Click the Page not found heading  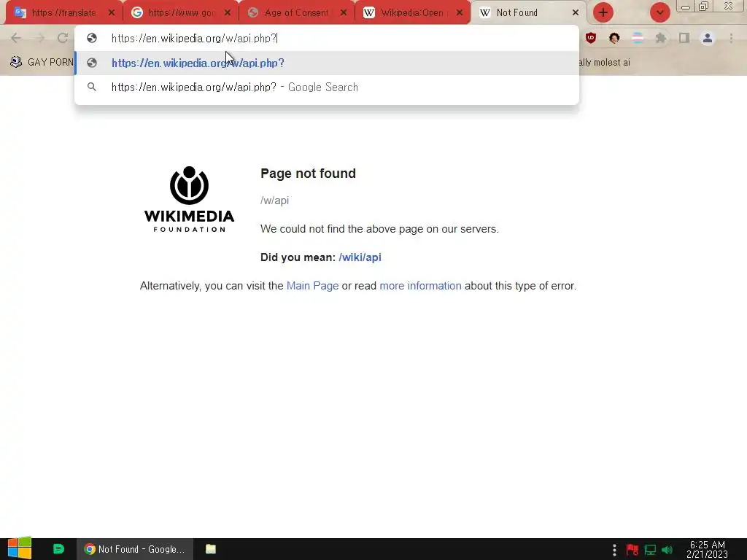pyautogui.click(x=309, y=174)
